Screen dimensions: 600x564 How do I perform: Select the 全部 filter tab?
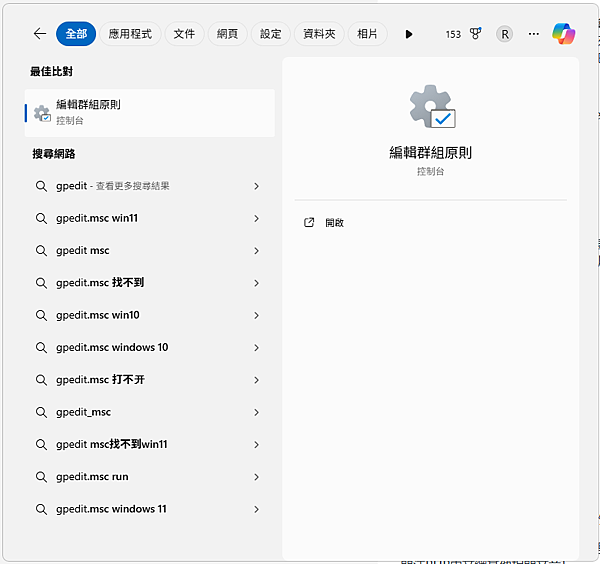click(76, 34)
